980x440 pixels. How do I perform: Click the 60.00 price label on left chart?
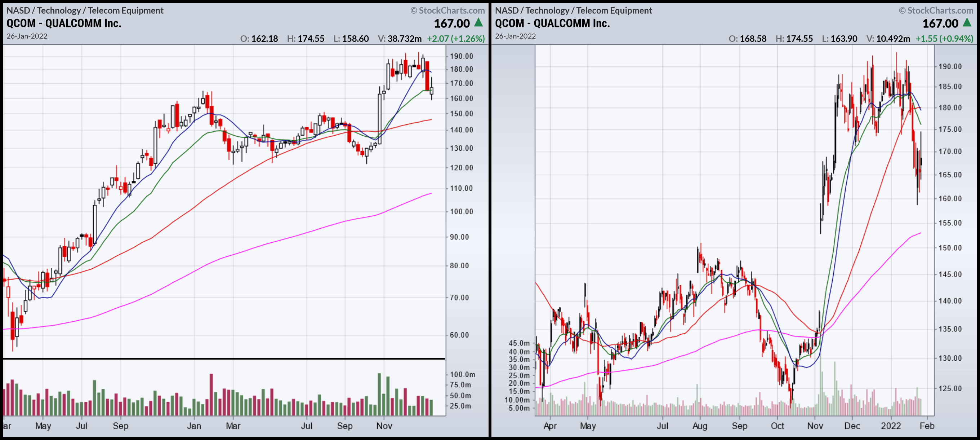pyautogui.click(x=460, y=335)
